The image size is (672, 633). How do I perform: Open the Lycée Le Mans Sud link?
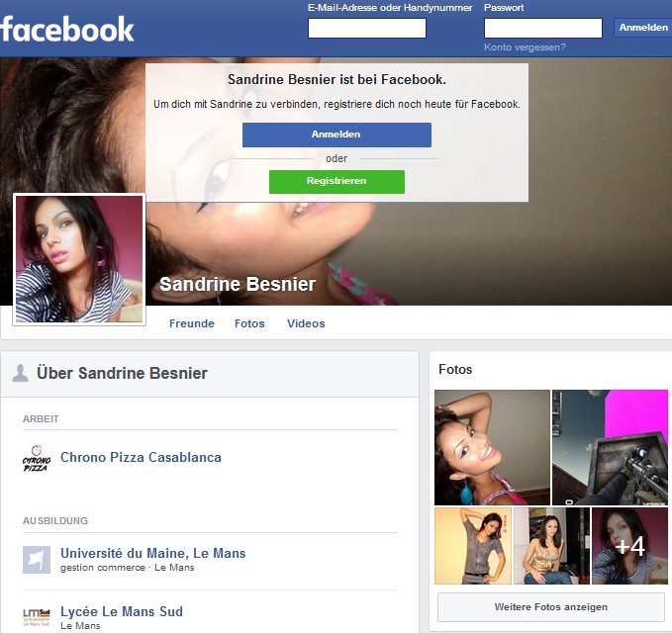[122, 611]
